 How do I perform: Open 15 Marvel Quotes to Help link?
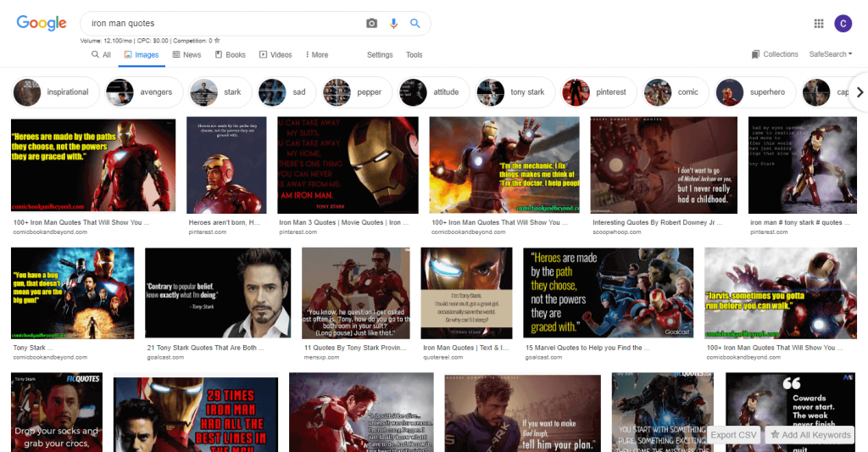pos(587,348)
